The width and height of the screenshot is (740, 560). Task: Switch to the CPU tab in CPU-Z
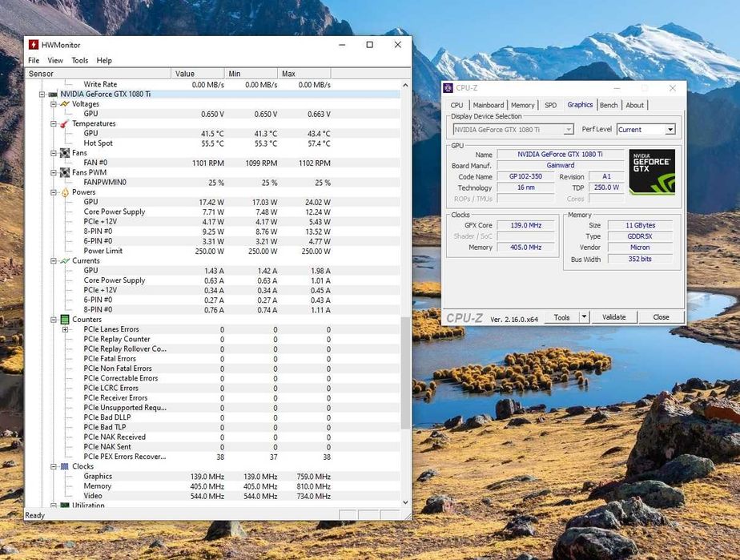click(456, 105)
